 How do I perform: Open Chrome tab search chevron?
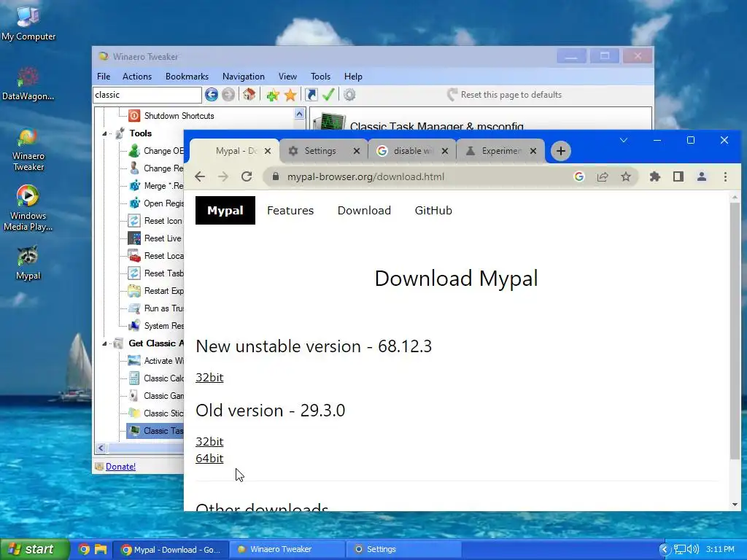[x=624, y=140]
